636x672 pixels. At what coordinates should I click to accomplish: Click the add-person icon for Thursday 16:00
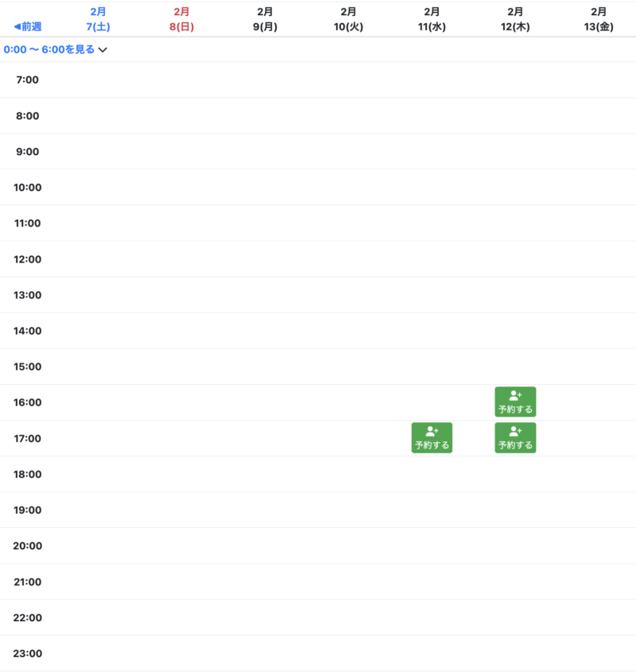click(515, 395)
